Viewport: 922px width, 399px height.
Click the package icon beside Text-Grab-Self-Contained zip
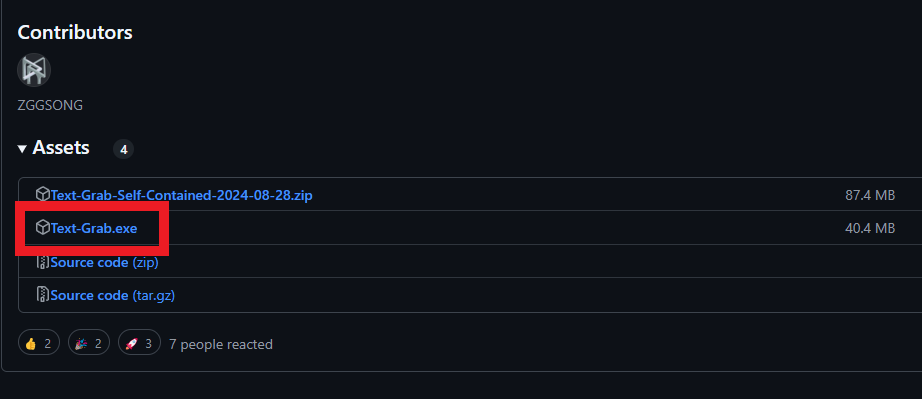point(42,194)
